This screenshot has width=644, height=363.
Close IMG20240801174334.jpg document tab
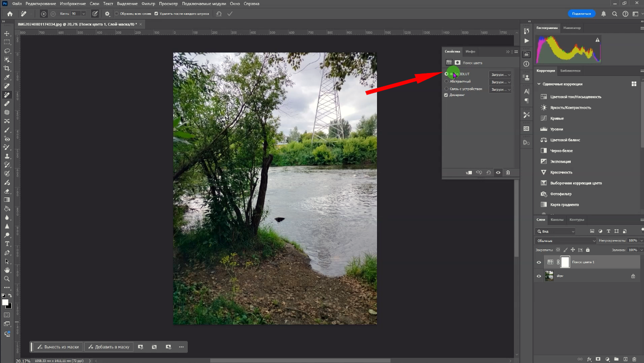[140, 24]
